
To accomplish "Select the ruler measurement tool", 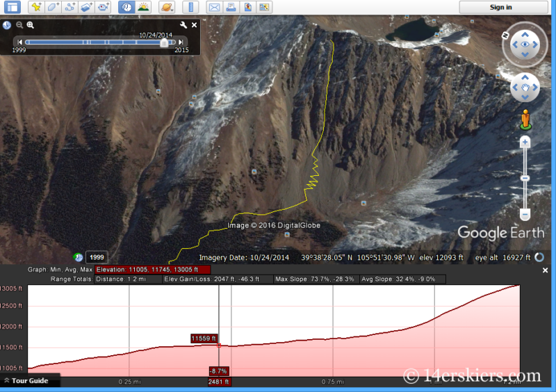I will click(190, 7).
